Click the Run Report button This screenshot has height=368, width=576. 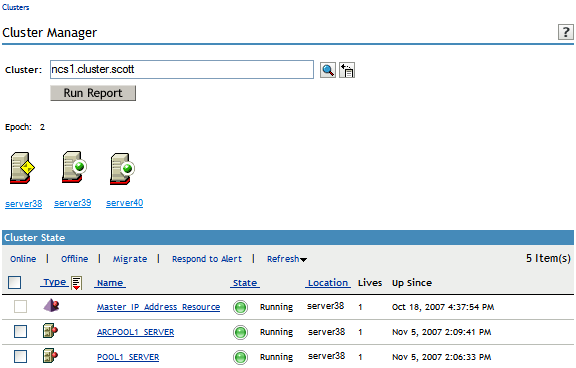point(93,93)
